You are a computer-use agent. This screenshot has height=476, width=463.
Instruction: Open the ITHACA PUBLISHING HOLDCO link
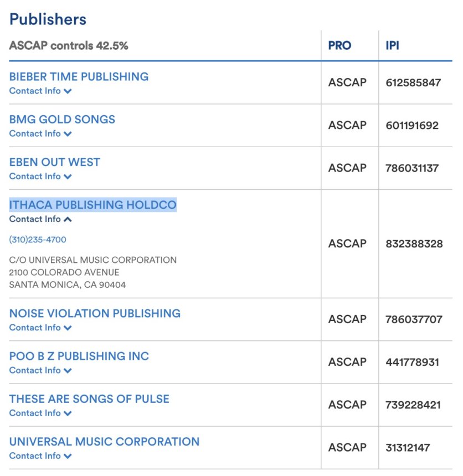click(x=92, y=205)
